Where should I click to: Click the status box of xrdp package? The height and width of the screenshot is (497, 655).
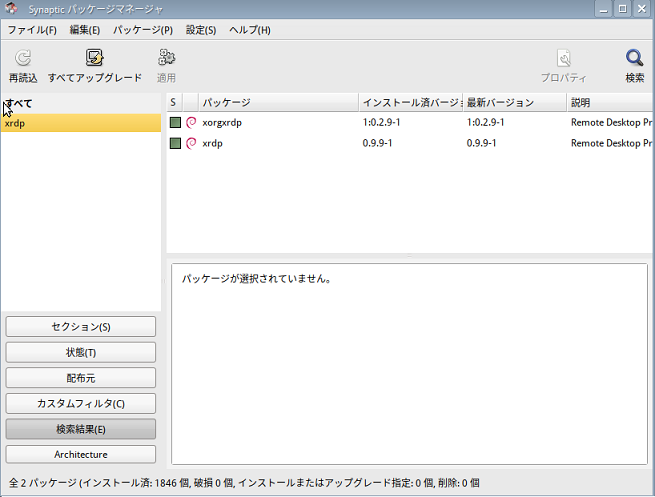point(175,143)
